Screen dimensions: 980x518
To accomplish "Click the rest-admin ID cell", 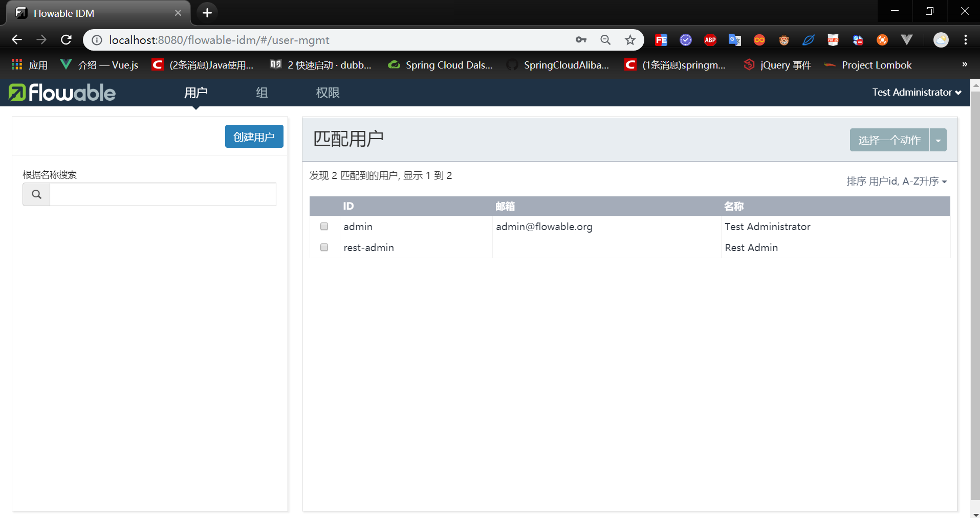I will [x=416, y=247].
